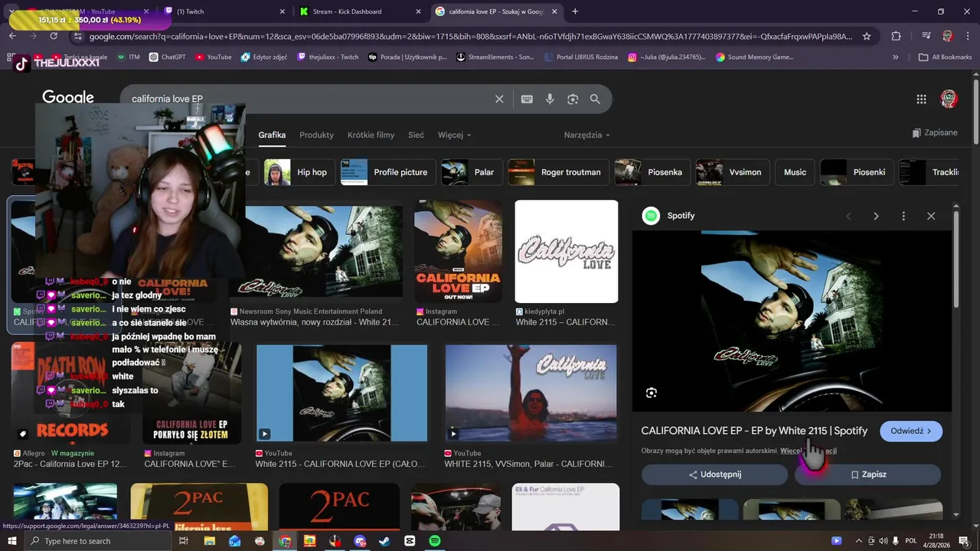This screenshot has height=551, width=980.
Task: Start voice search with the microphone icon
Action: (550, 99)
